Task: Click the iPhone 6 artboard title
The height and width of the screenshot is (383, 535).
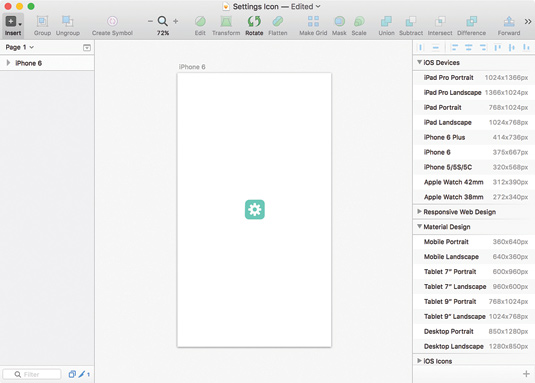Action: (192, 67)
